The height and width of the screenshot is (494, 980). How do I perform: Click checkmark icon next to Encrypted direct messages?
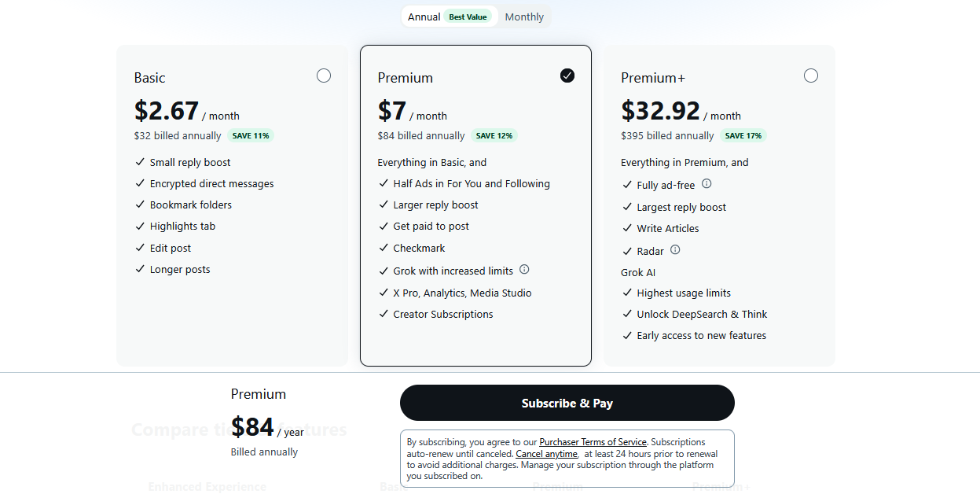point(140,183)
